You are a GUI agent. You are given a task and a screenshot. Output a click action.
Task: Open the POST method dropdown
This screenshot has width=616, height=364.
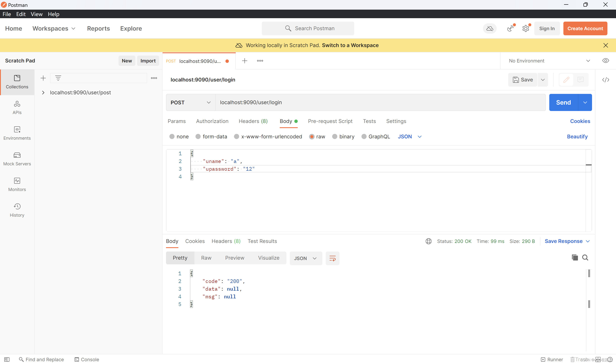(x=191, y=102)
